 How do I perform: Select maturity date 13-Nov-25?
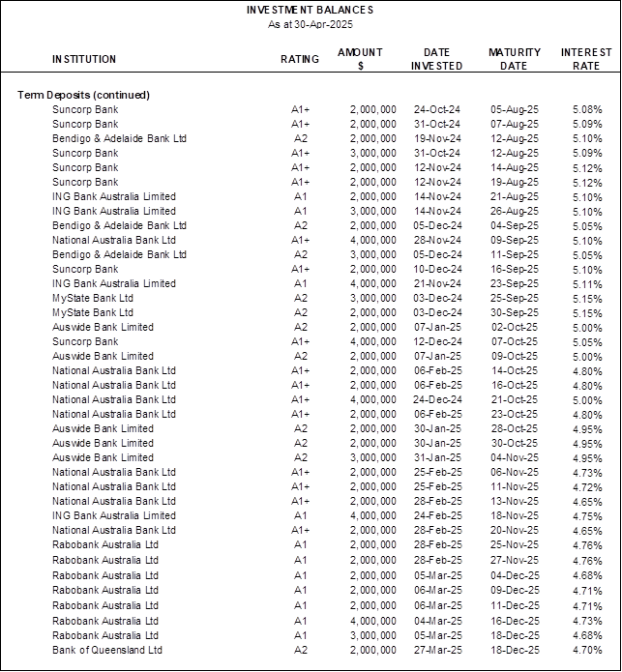tap(515, 502)
